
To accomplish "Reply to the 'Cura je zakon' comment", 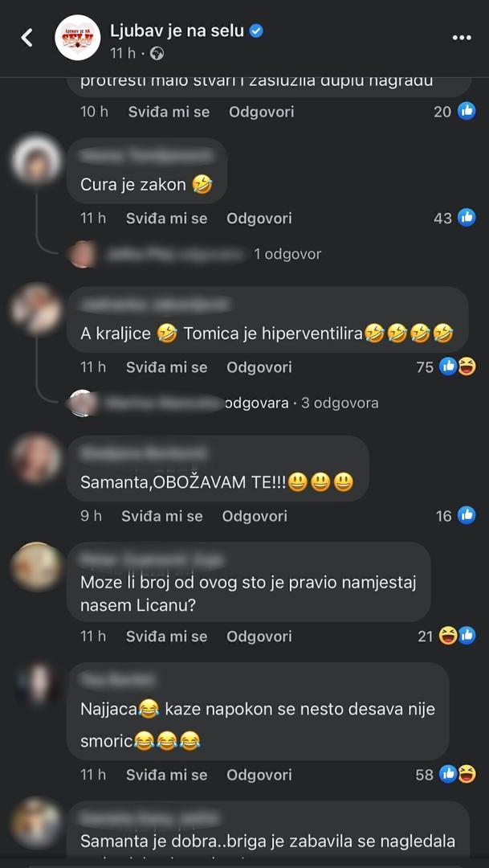I will (259, 218).
